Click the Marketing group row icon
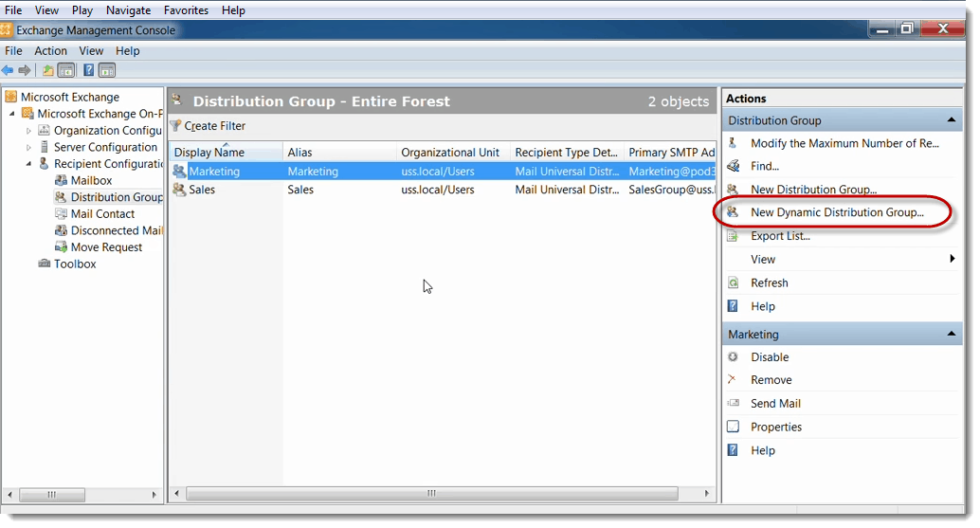The height and width of the screenshot is (528, 980). click(x=179, y=172)
